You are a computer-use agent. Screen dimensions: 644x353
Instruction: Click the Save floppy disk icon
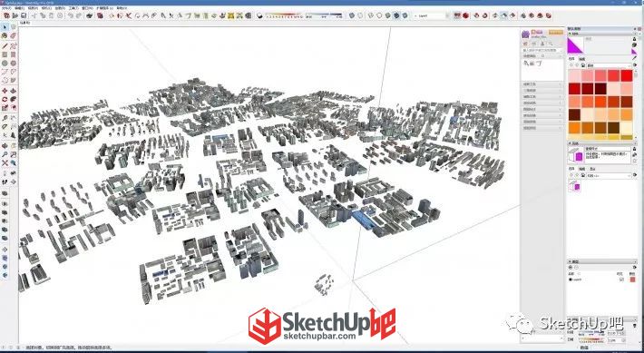click(24, 15)
